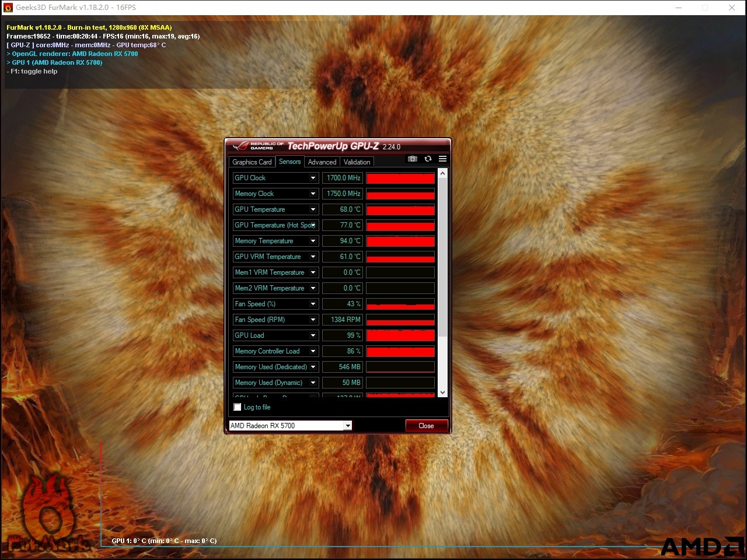Screen dimensions: 747x560
Task: Click the ROG Republic of Gamers logo
Action: (x=257, y=146)
